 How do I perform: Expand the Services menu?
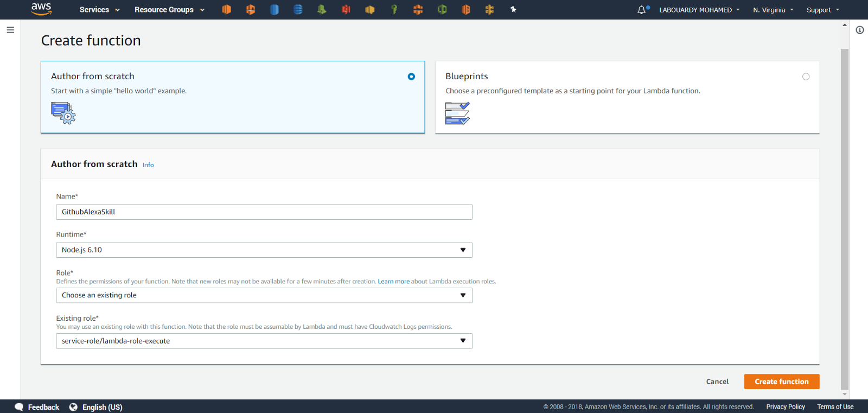pyautogui.click(x=99, y=10)
